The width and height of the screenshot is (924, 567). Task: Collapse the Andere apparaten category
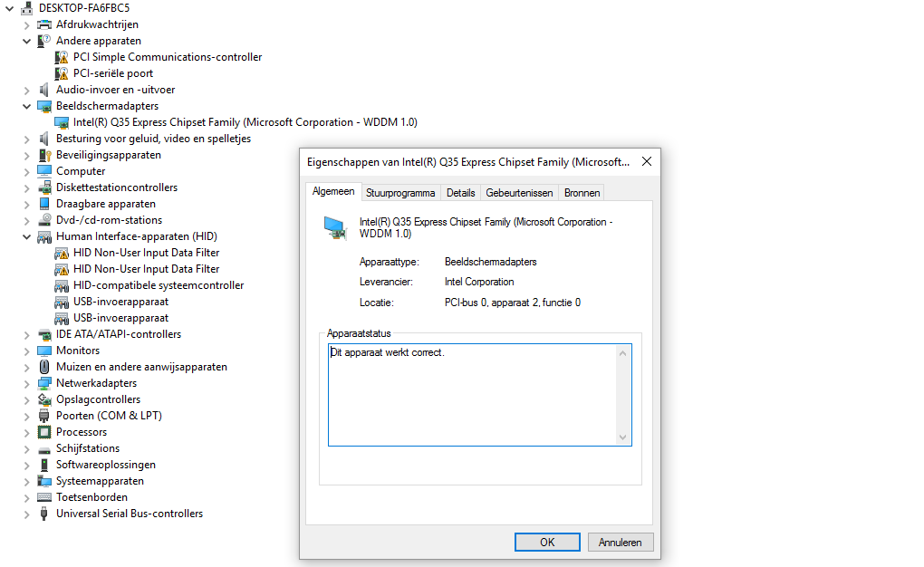26,42
